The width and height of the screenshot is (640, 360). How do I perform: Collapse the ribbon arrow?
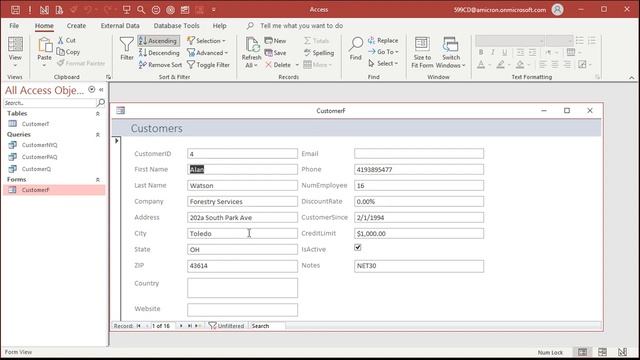631,77
